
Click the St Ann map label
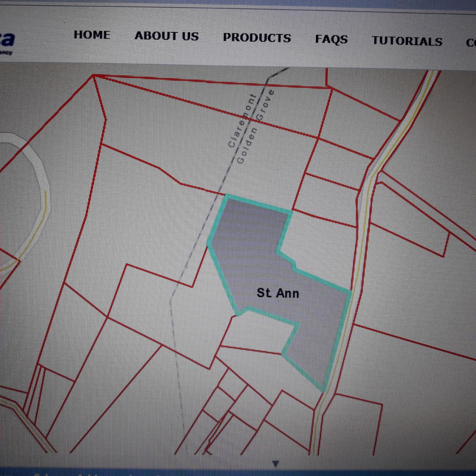(278, 293)
